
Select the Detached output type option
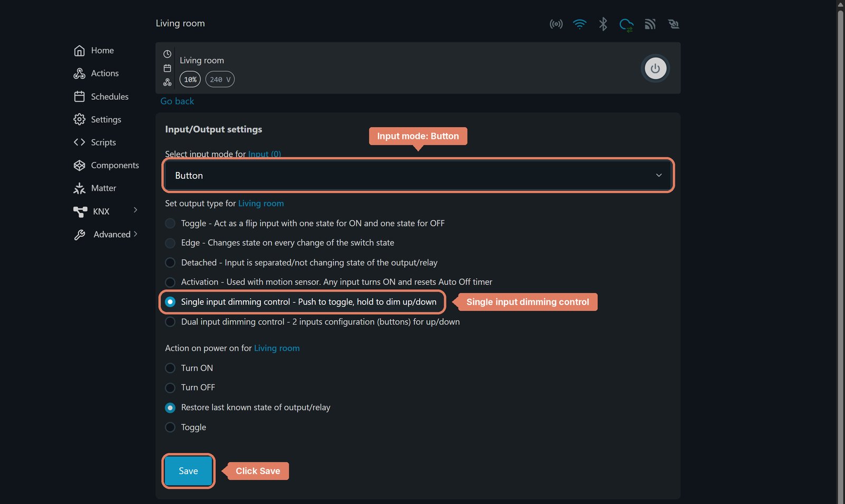tap(170, 262)
